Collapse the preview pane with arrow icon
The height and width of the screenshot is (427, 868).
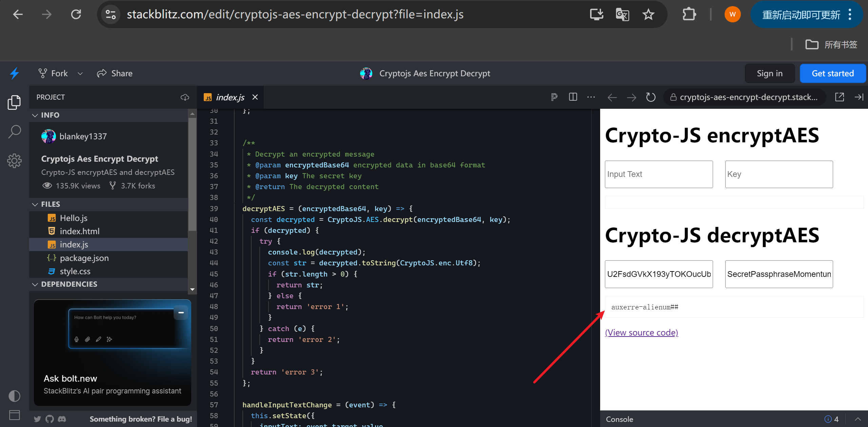(x=859, y=97)
